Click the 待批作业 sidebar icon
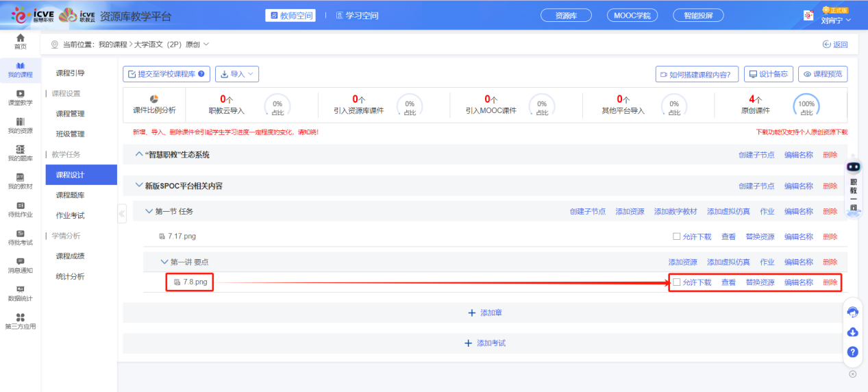The width and height of the screenshot is (868, 392). click(x=21, y=209)
